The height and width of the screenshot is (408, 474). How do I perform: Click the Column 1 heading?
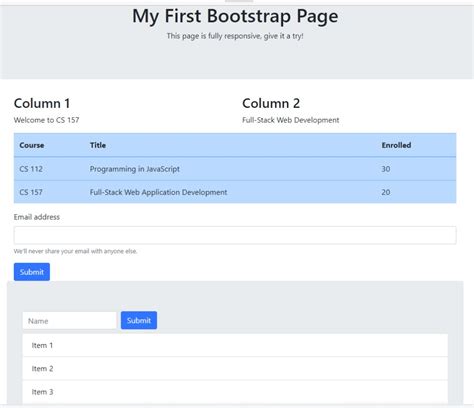click(x=42, y=103)
